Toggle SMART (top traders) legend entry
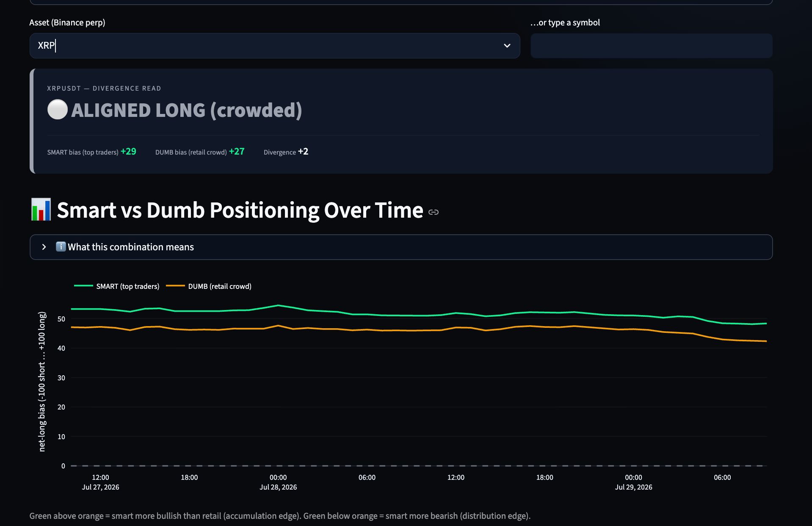 (117, 286)
